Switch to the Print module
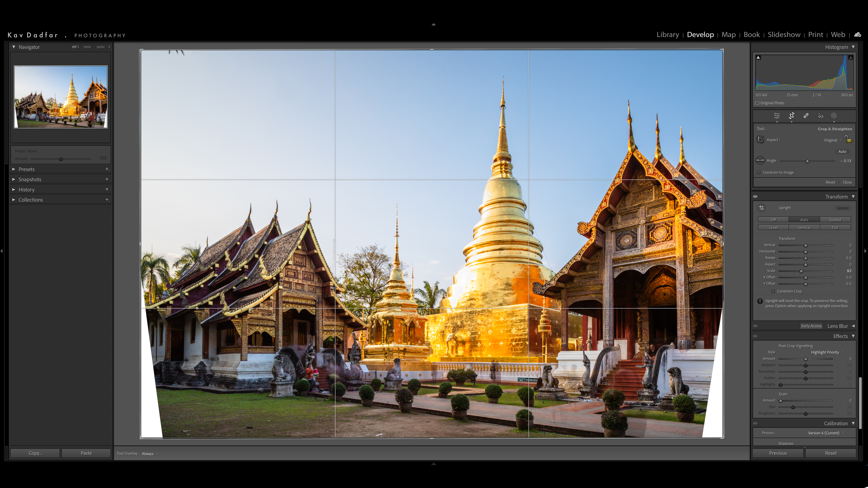The width and height of the screenshot is (868, 488). click(x=815, y=35)
